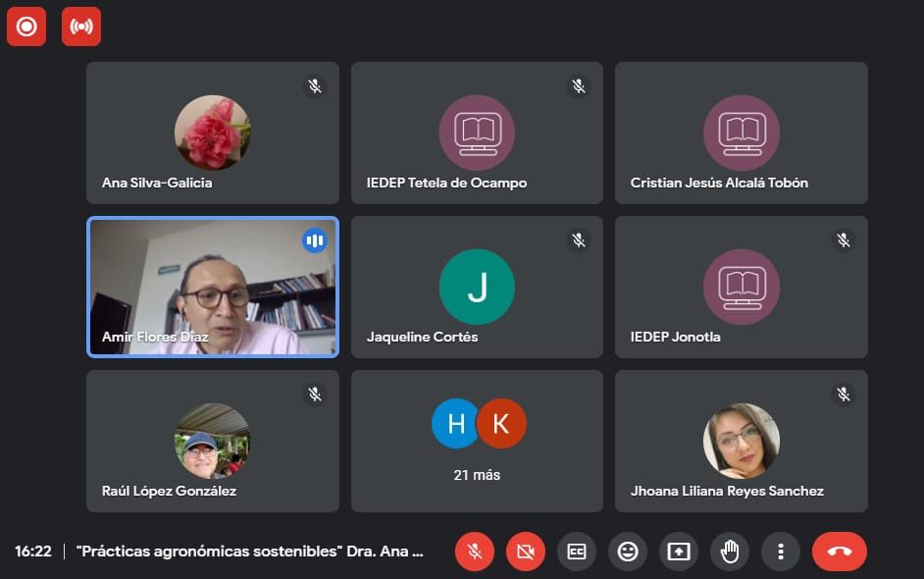Image resolution: width=924 pixels, height=579 pixels.
Task: Click the name label IEDEP Tetela de Ocampo
Action: coord(446,183)
